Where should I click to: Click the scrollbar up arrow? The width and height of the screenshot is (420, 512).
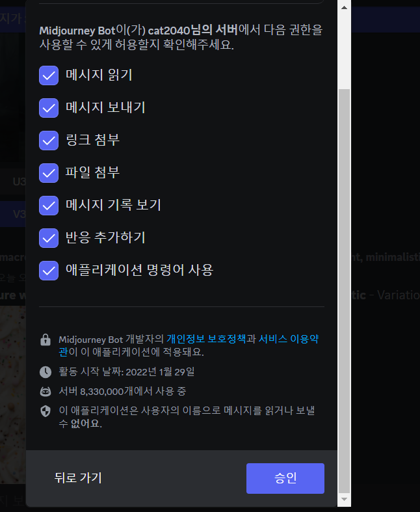[x=344, y=7]
